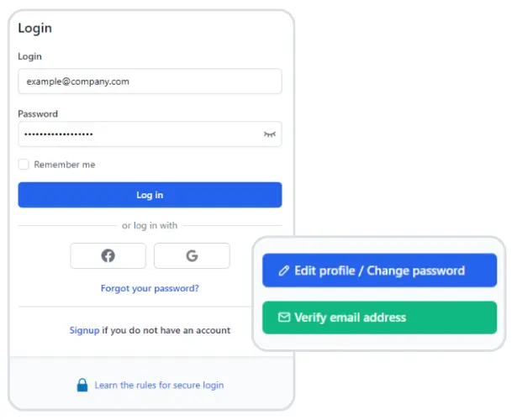Follow the Signup link
Screen dimensions: 517x420
[x=84, y=330]
